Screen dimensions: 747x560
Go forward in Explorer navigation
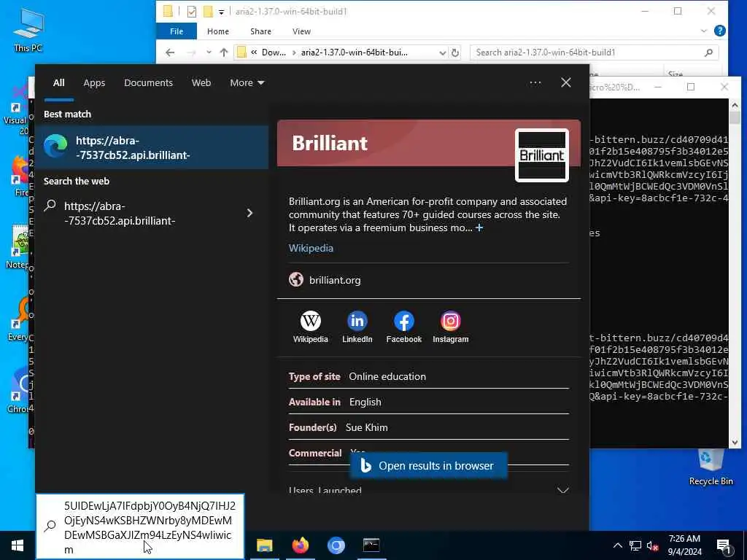coord(191,52)
